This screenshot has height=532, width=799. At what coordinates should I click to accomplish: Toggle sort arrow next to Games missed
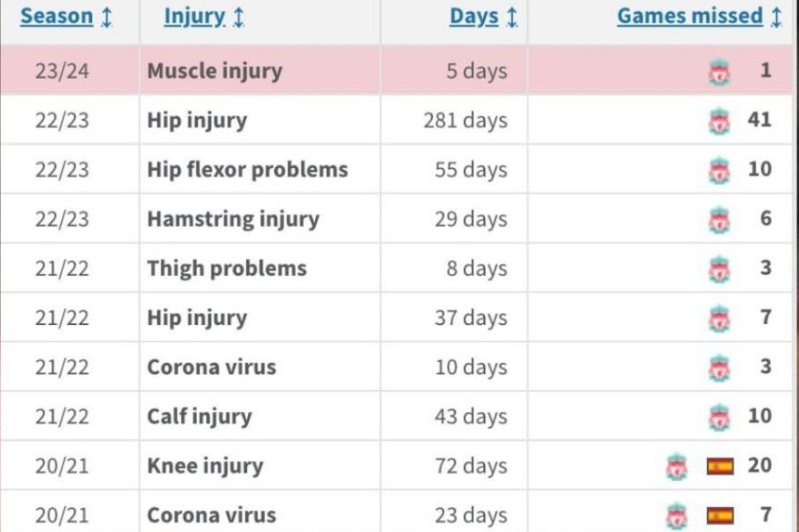pyautogui.click(x=776, y=17)
